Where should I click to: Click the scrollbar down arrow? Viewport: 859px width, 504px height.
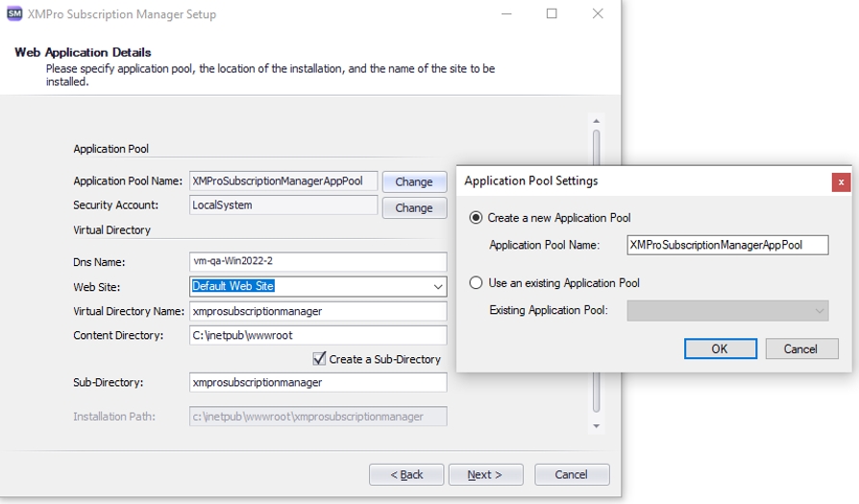596,426
